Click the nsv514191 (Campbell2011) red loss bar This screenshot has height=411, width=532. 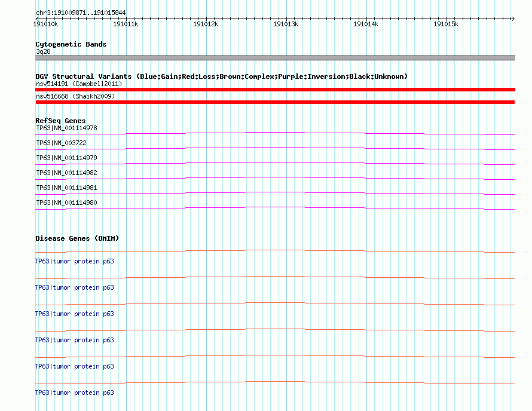click(275, 90)
